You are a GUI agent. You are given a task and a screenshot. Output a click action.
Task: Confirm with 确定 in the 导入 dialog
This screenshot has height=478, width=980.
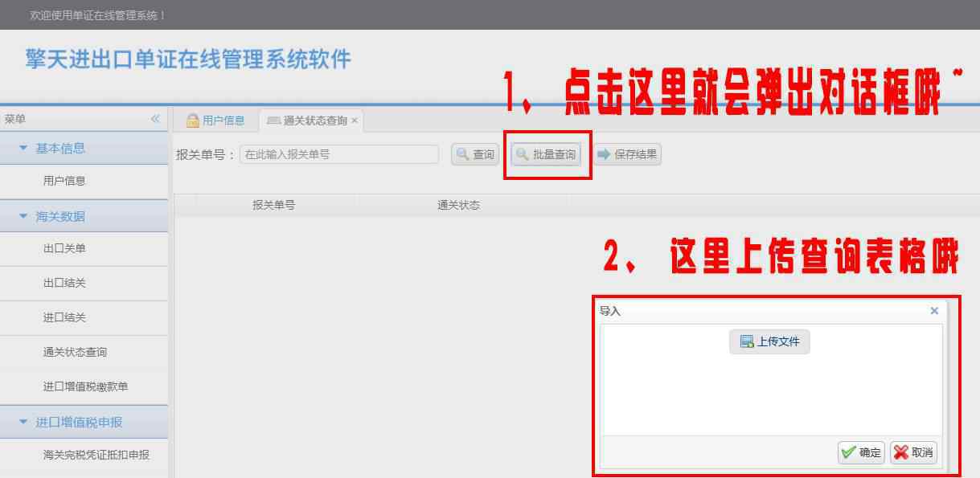861,452
